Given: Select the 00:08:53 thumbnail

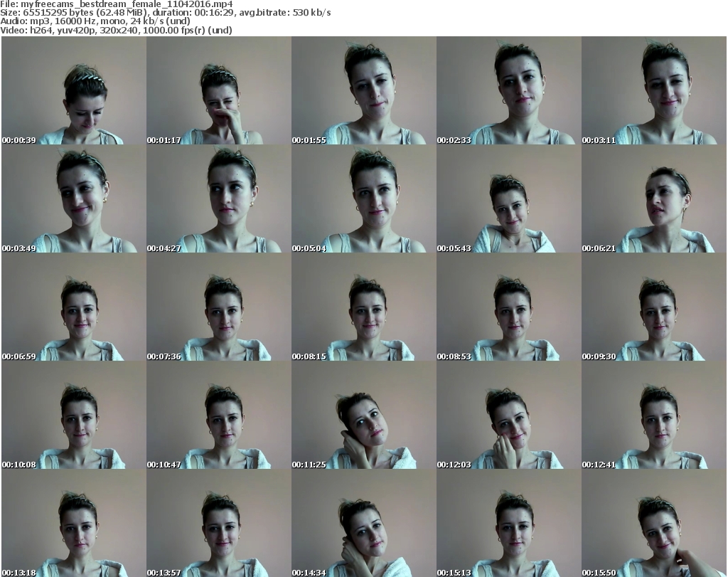Looking at the screenshot, I should (509, 307).
